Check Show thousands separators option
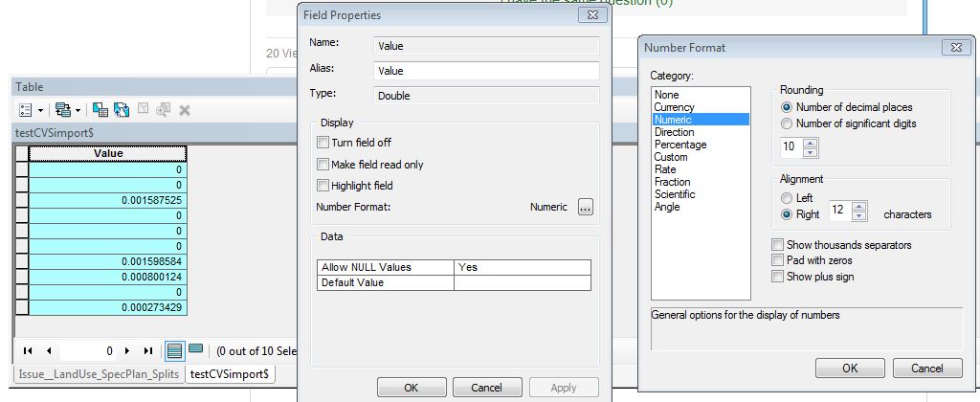 pyautogui.click(x=777, y=245)
